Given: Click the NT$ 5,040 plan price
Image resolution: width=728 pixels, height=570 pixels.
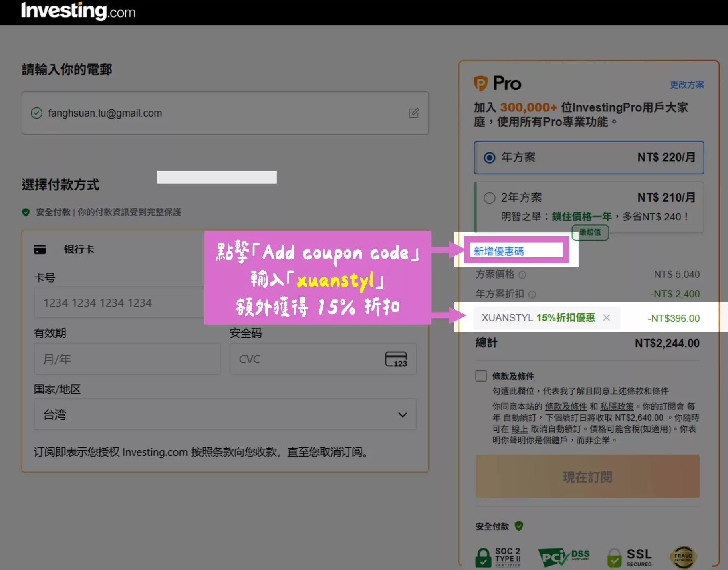Looking at the screenshot, I should (x=677, y=274).
